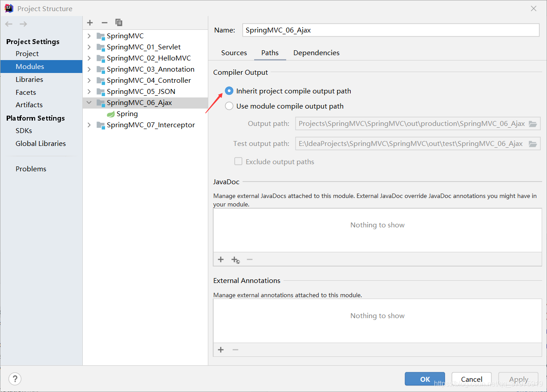The image size is (547, 392).
Task: Click the copy module icon
Action: [x=119, y=23]
